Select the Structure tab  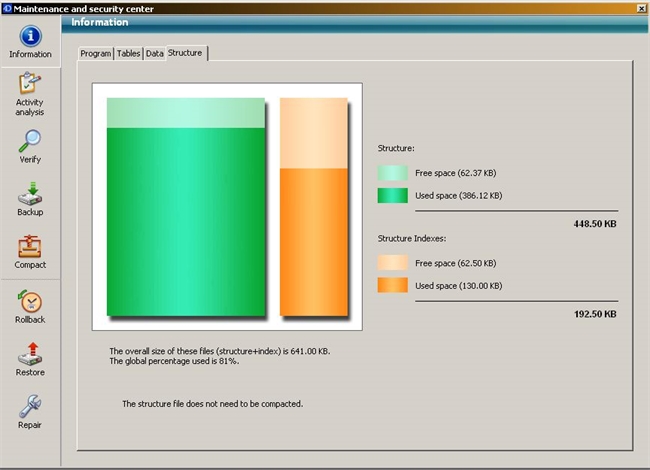(x=187, y=52)
